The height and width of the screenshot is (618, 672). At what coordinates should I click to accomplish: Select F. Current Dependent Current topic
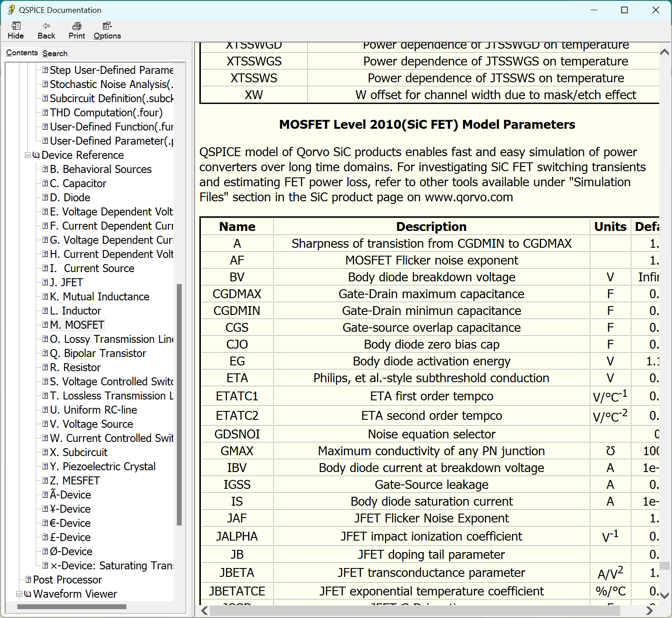pyautogui.click(x=111, y=226)
